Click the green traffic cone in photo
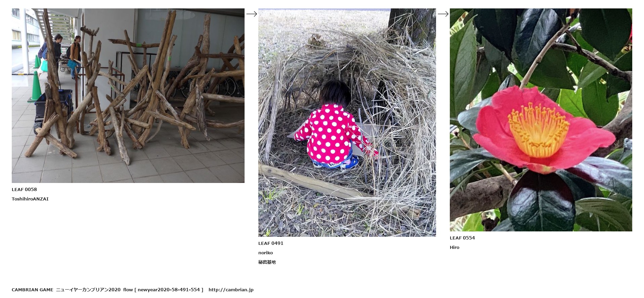The width and height of the screenshot is (644, 298). pyautogui.click(x=35, y=86)
